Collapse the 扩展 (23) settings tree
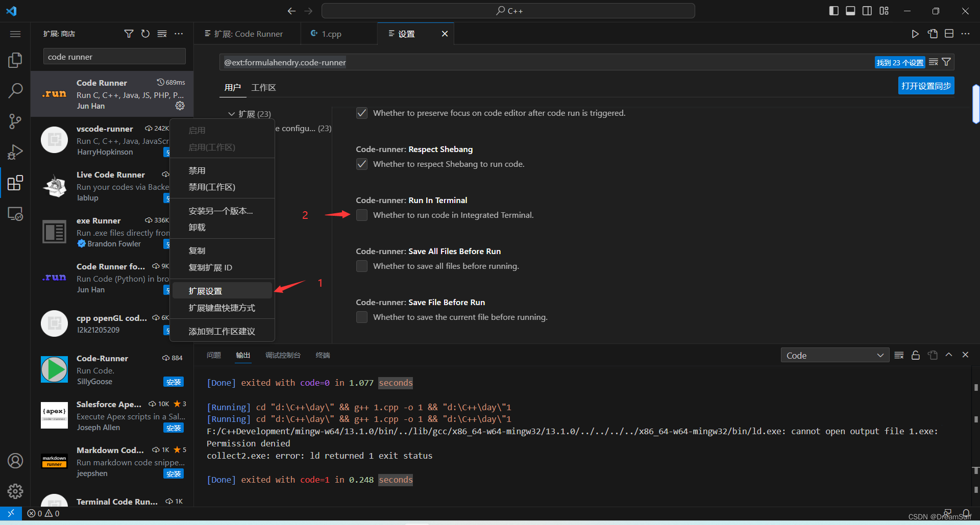This screenshot has width=980, height=525. [232, 114]
